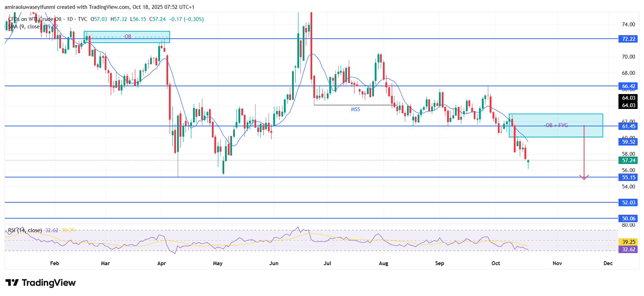Click the CFDs on WTI Crude Oil title
The image size is (644, 296).
click(x=35, y=19)
